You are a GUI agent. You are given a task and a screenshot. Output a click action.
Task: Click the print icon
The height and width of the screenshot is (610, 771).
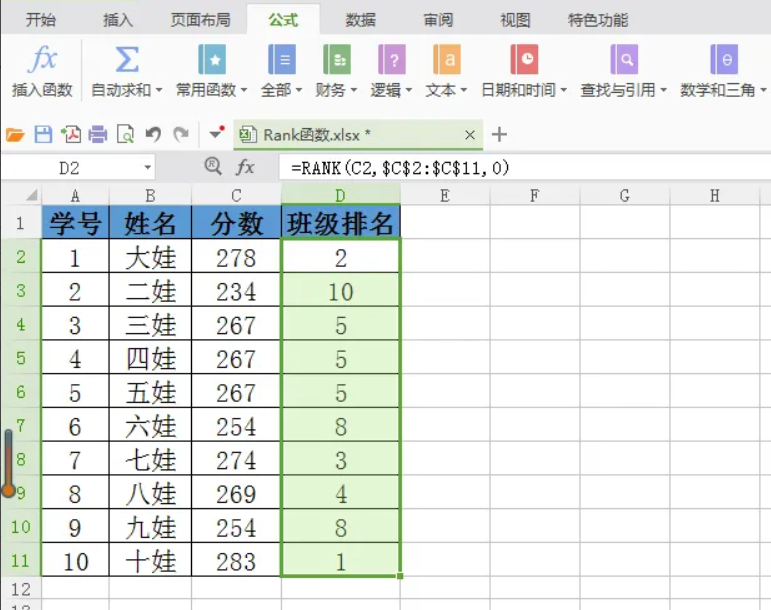[x=98, y=134]
